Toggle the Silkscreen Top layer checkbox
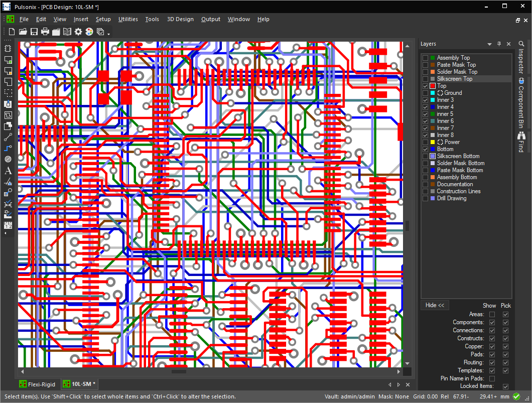 pos(425,79)
